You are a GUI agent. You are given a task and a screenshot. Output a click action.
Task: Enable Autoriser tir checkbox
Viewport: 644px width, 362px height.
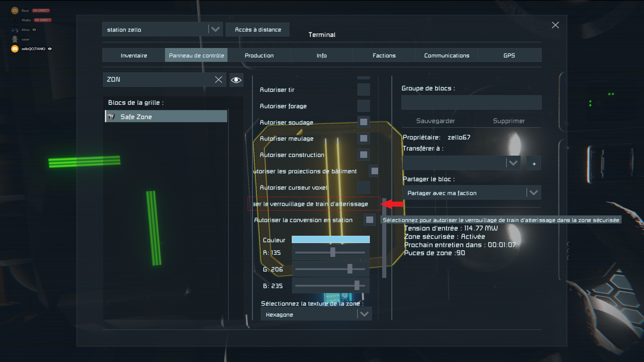point(364,89)
